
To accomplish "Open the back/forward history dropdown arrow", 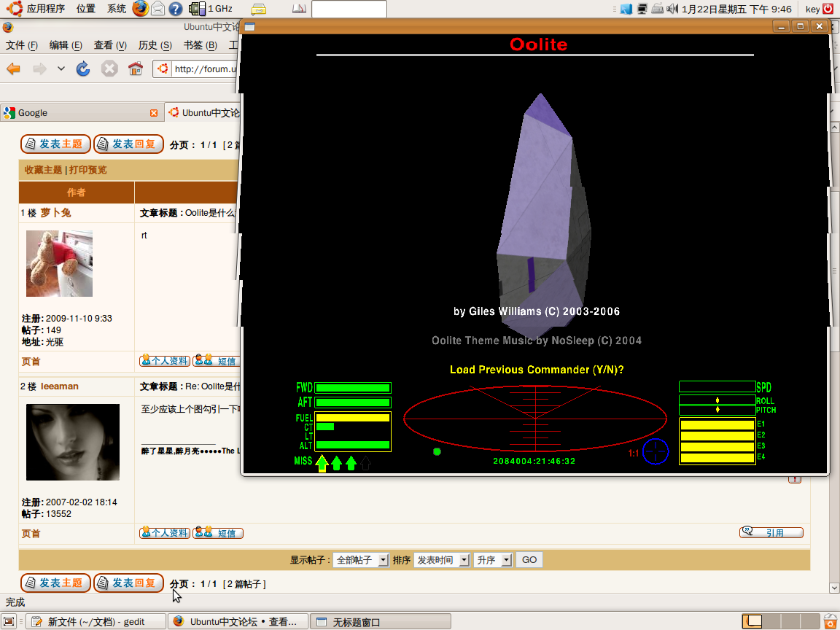I will (x=61, y=69).
